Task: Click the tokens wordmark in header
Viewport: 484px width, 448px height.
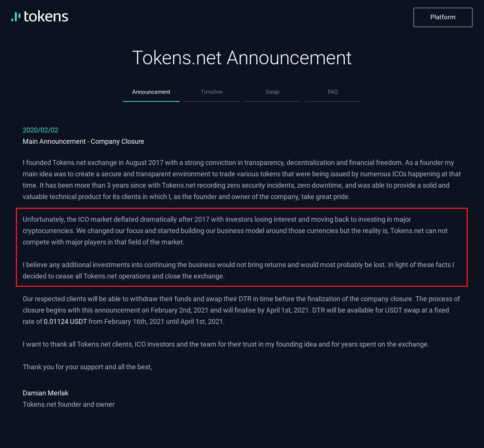Action: point(46,17)
